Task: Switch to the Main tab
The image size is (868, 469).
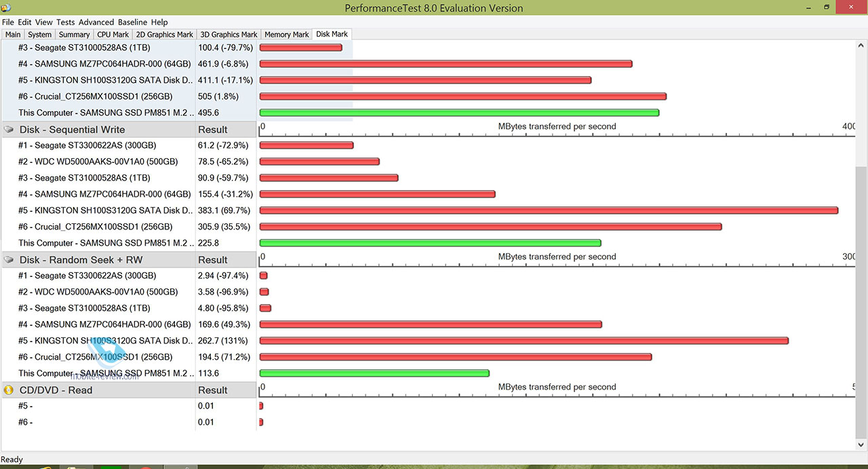Action: tap(13, 35)
